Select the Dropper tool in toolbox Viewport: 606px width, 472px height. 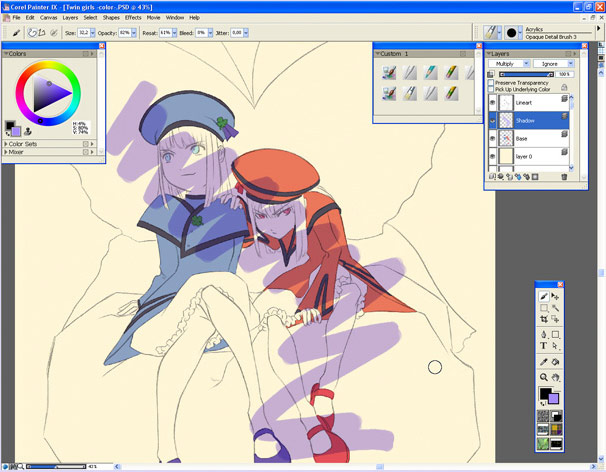click(x=544, y=362)
